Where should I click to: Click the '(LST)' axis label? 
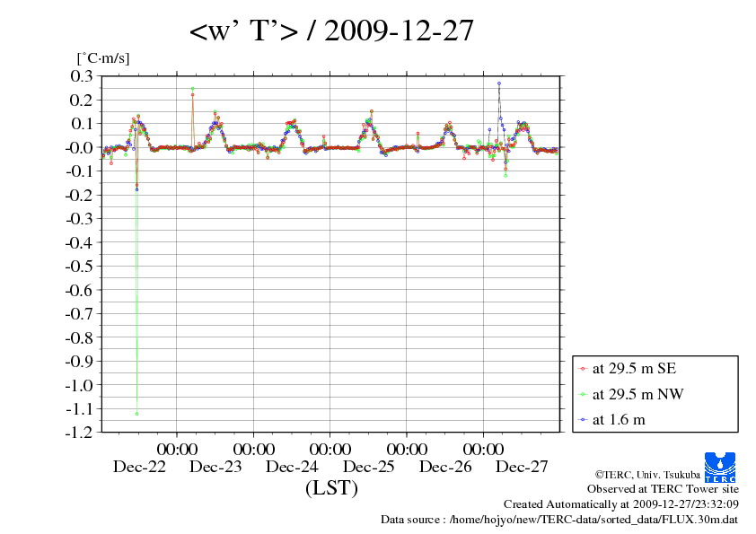(331, 487)
